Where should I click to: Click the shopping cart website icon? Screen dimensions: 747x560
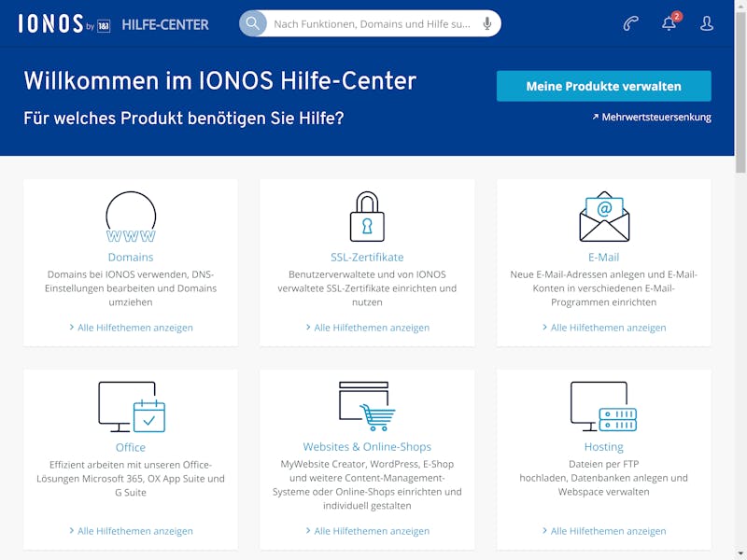coord(367,406)
